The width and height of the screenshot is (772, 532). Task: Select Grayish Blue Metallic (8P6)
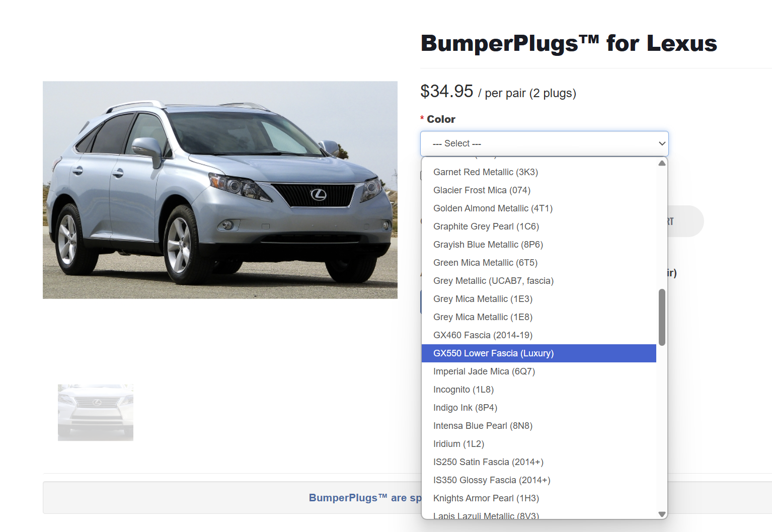(x=538, y=245)
